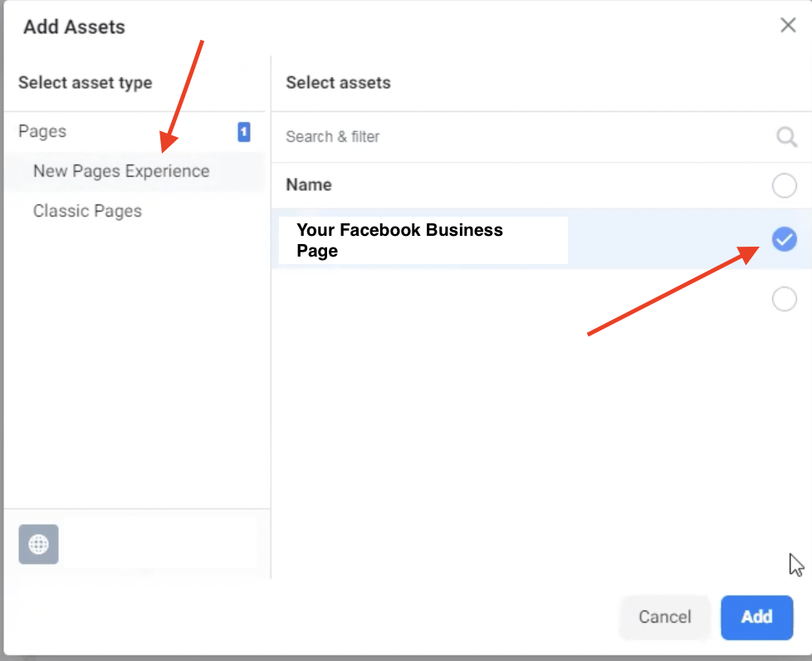The width and height of the screenshot is (812, 661).
Task: Select the Classic Pages category
Action: pyautogui.click(x=87, y=211)
